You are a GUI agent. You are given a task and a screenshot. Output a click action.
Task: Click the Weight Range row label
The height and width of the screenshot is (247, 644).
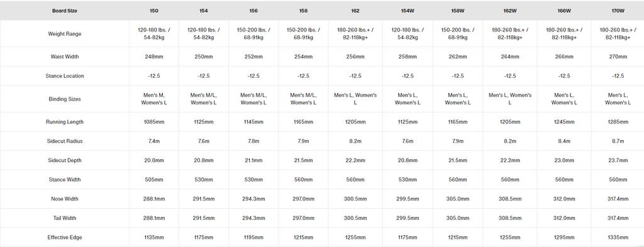tap(65, 34)
